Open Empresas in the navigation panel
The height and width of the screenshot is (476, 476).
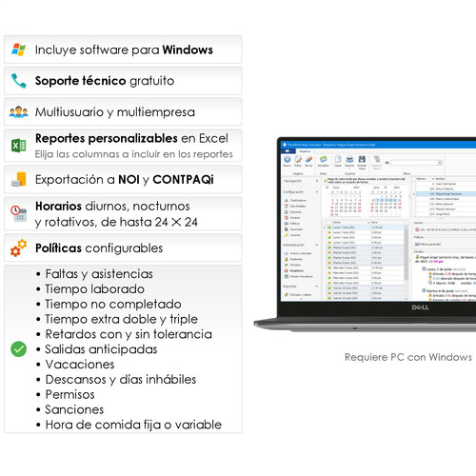(293, 211)
